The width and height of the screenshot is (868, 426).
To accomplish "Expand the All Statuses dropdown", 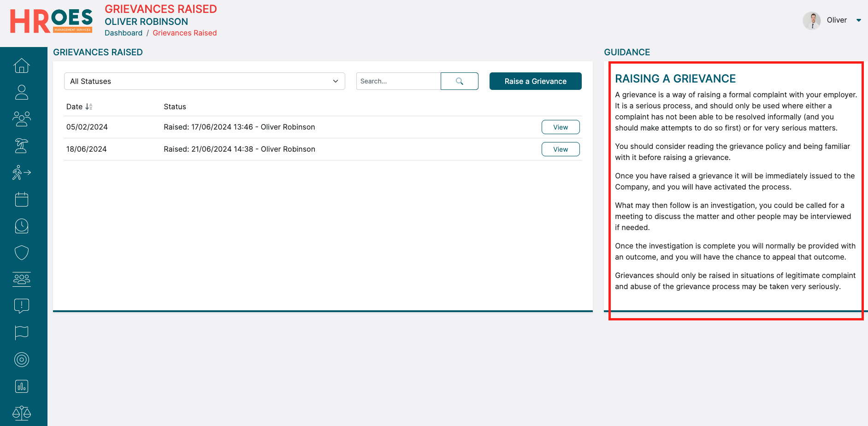I will [204, 81].
